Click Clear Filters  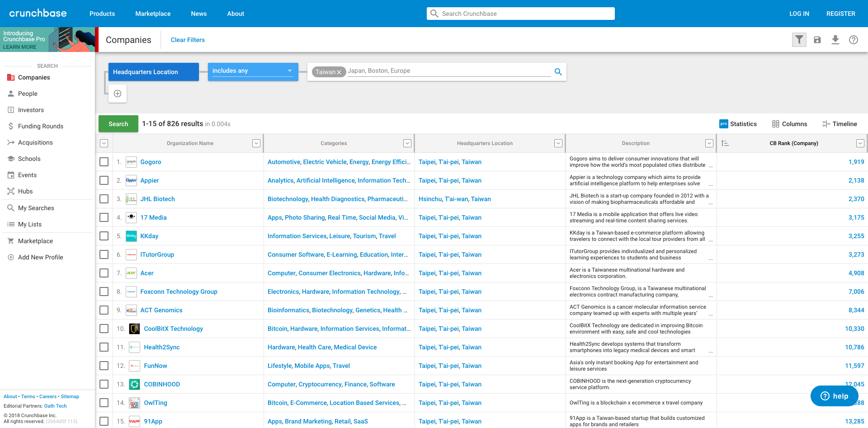[188, 40]
